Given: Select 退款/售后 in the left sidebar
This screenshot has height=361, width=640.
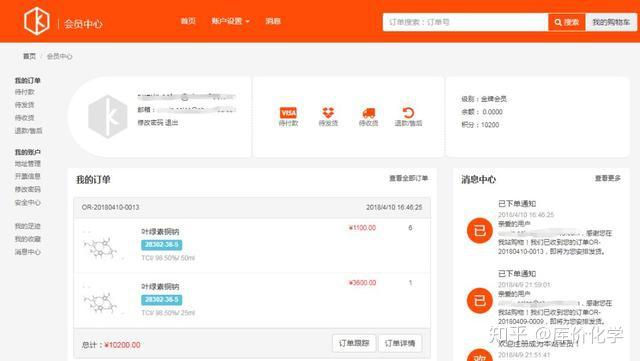Looking at the screenshot, I should pos(28,131).
